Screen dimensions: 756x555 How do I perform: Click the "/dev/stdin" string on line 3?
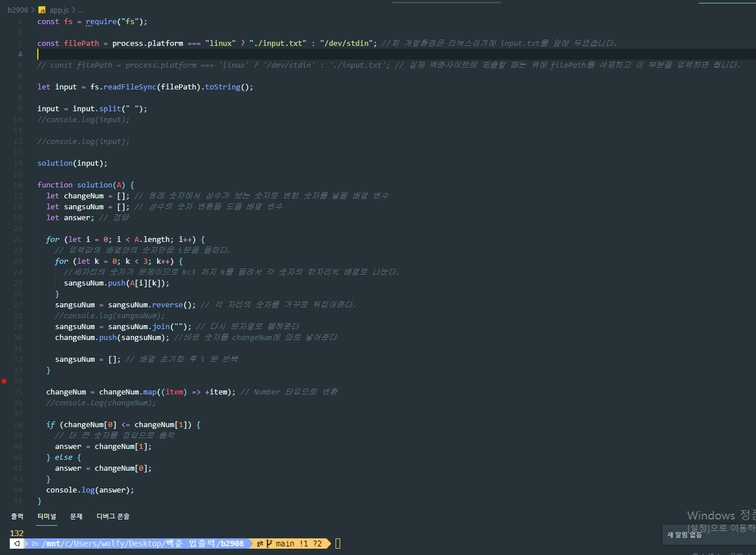click(x=346, y=44)
